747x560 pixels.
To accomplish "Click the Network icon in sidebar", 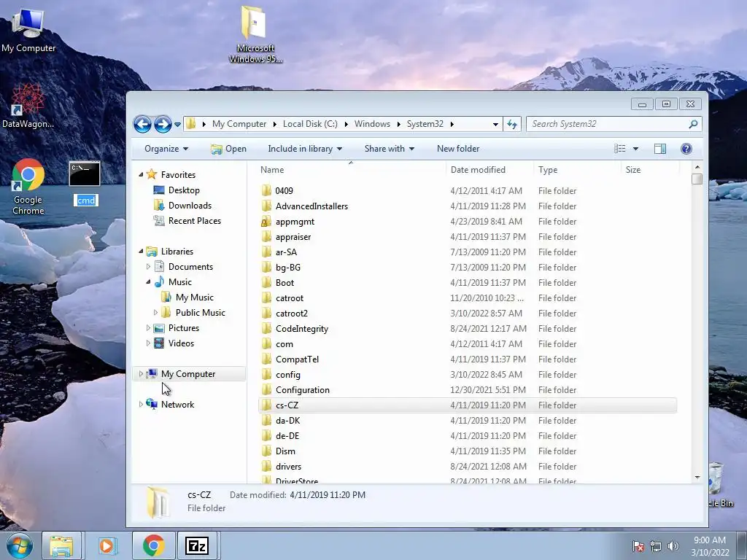I will click(152, 404).
